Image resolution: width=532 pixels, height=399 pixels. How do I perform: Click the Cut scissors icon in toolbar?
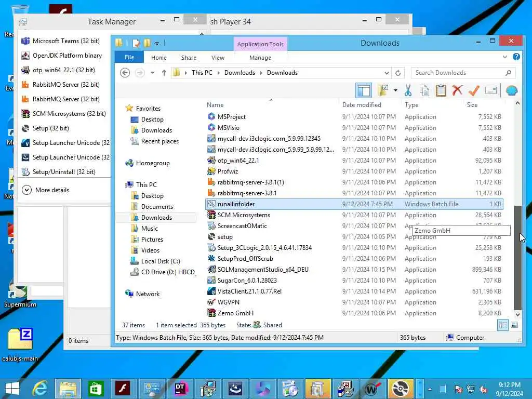point(408,90)
